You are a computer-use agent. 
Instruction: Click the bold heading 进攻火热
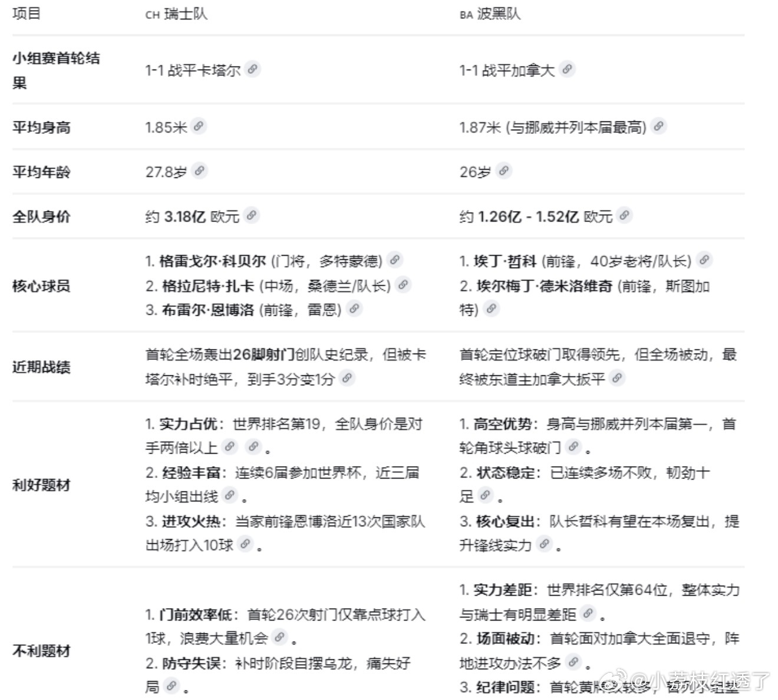[192, 521]
